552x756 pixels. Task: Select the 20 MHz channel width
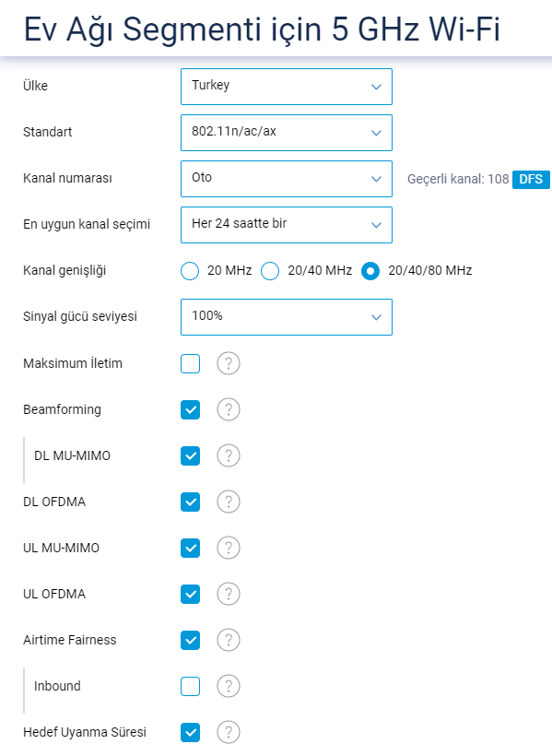coord(190,271)
